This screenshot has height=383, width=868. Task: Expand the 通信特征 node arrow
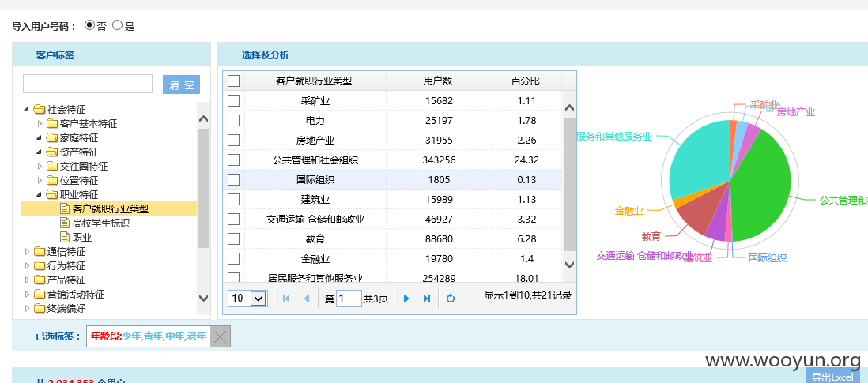click(27, 251)
